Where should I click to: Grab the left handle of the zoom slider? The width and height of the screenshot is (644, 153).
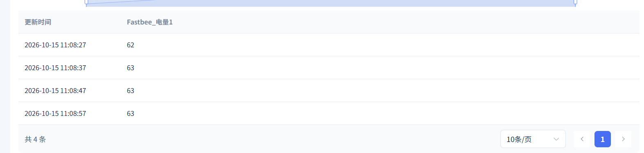click(x=86, y=2)
